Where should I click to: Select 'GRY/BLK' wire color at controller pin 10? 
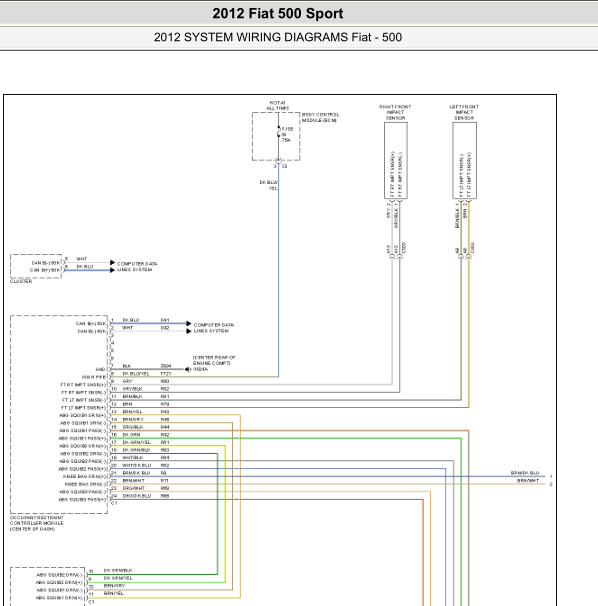pos(132,389)
